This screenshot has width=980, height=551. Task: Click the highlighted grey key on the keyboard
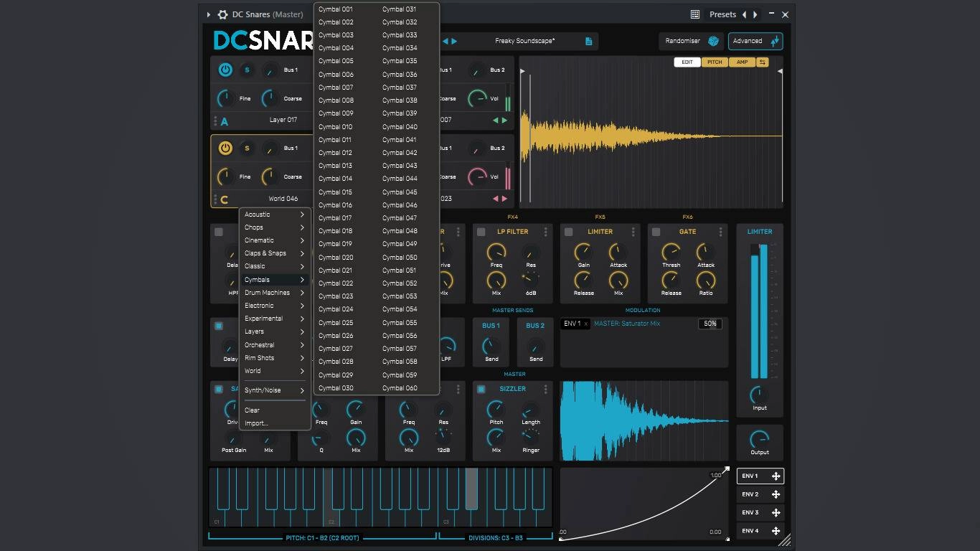coord(471,489)
